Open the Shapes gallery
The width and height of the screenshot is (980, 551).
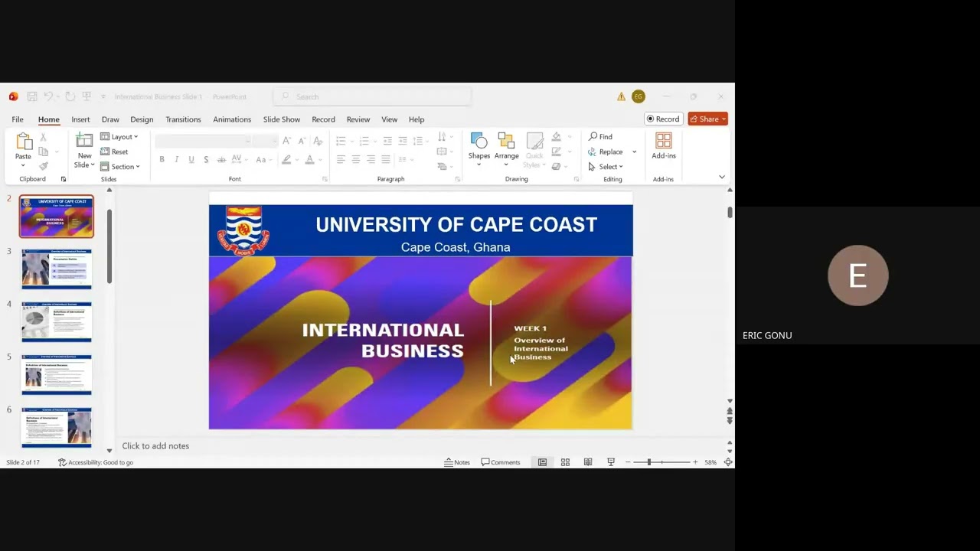click(x=479, y=149)
